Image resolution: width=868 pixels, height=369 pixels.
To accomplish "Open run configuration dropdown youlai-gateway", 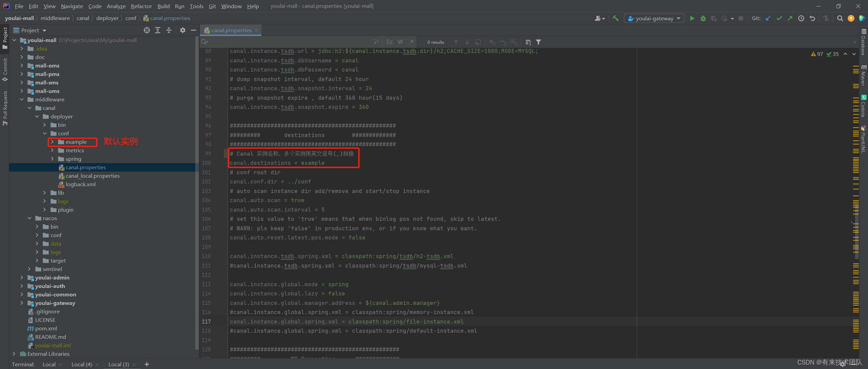I will (654, 18).
